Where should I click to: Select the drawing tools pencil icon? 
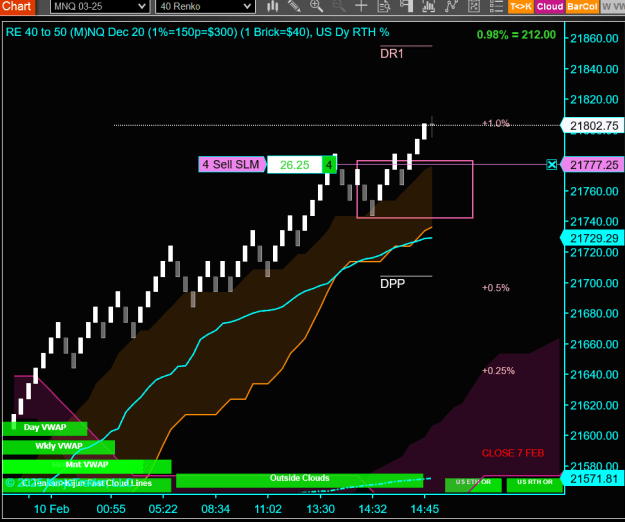pos(294,6)
